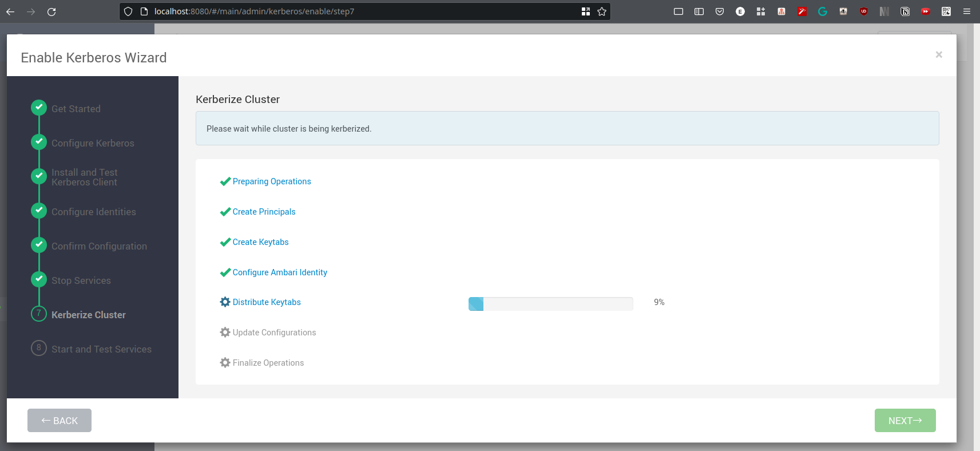980x451 pixels.
Task: Click the Kerberize Cluster heading
Action: [x=237, y=100]
